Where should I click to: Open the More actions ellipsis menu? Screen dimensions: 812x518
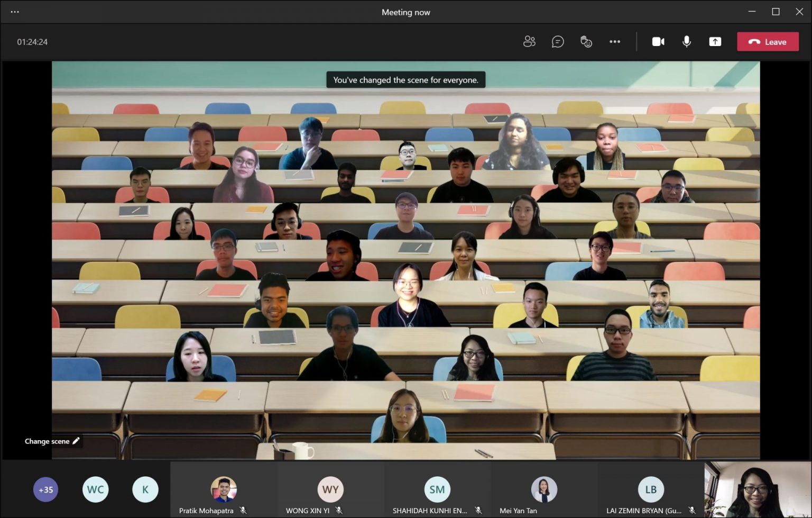[615, 41]
